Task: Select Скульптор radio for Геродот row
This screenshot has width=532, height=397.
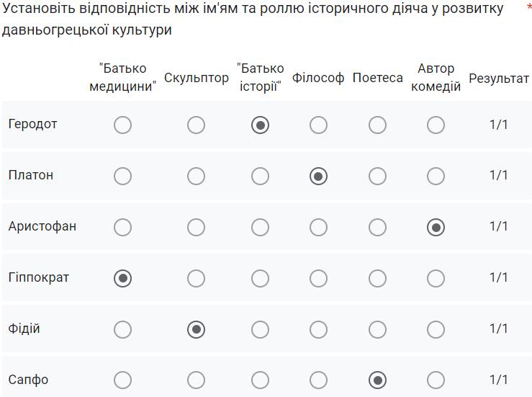Action: point(196,125)
